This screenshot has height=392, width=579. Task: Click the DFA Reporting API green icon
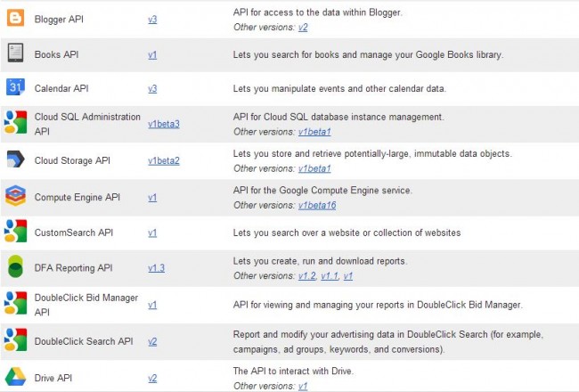15,266
